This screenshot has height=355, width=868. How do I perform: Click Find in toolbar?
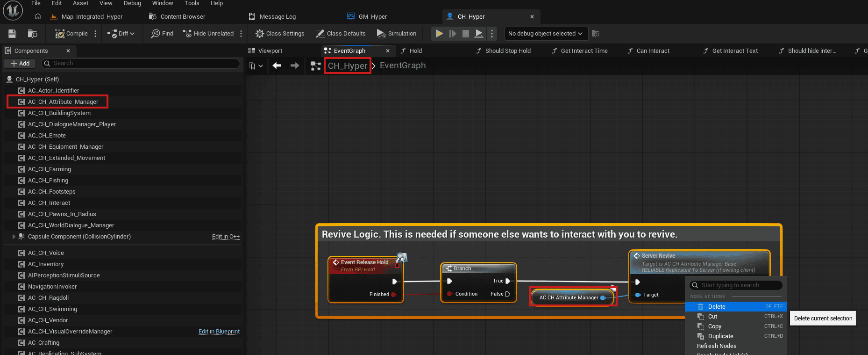162,34
